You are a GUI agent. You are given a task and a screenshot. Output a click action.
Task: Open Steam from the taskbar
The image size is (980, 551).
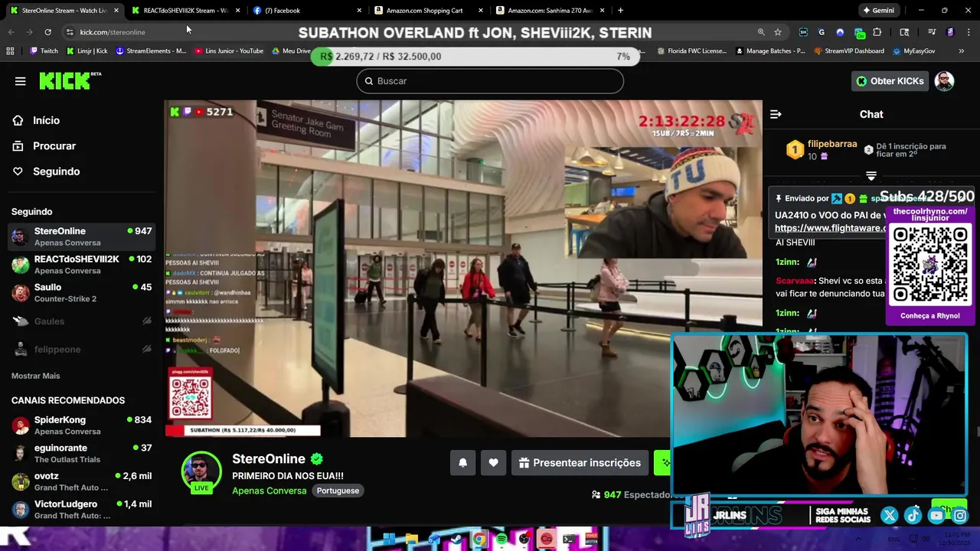(456, 539)
